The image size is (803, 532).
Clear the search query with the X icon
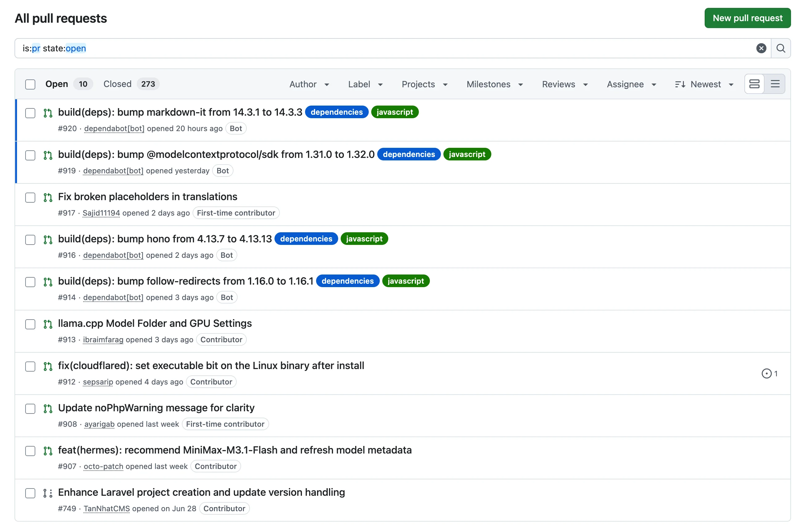[x=761, y=48]
